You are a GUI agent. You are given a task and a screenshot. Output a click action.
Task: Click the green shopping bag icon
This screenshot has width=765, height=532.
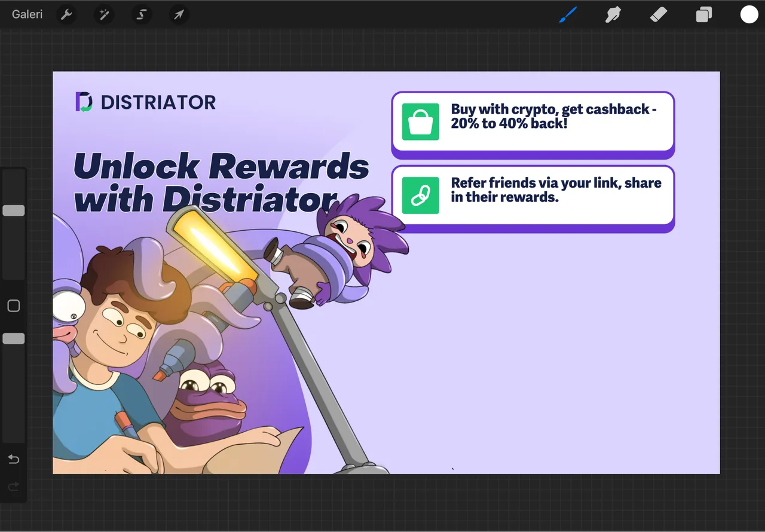click(x=421, y=122)
